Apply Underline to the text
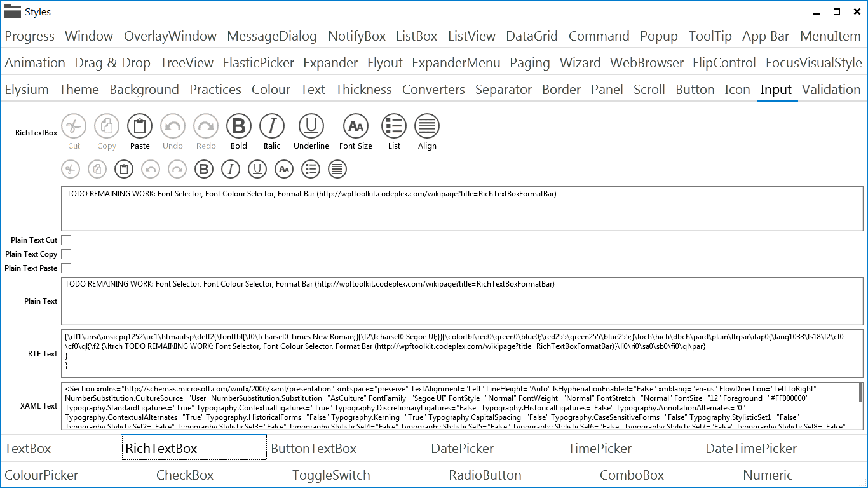868x488 pixels. coord(311,127)
